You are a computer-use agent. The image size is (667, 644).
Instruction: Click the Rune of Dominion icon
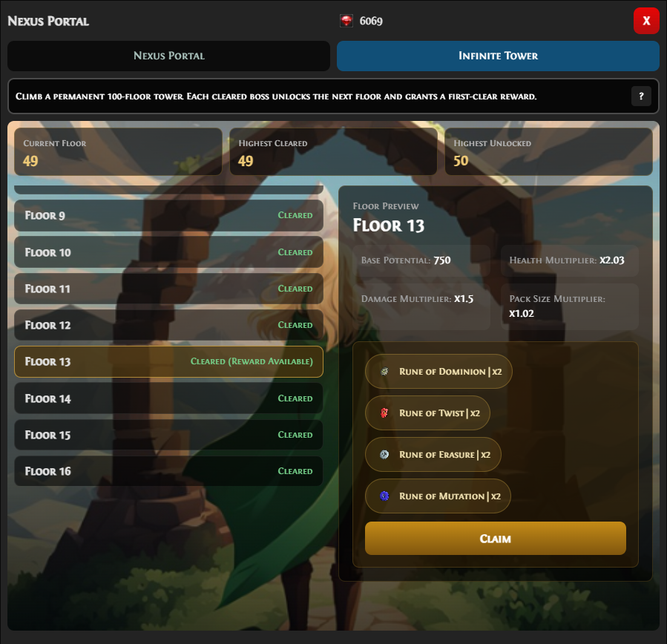point(384,372)
